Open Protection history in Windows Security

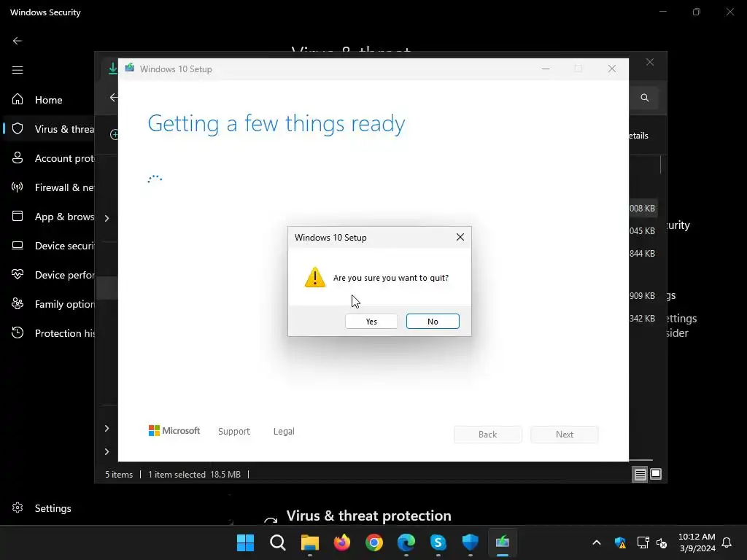(49, 332)
